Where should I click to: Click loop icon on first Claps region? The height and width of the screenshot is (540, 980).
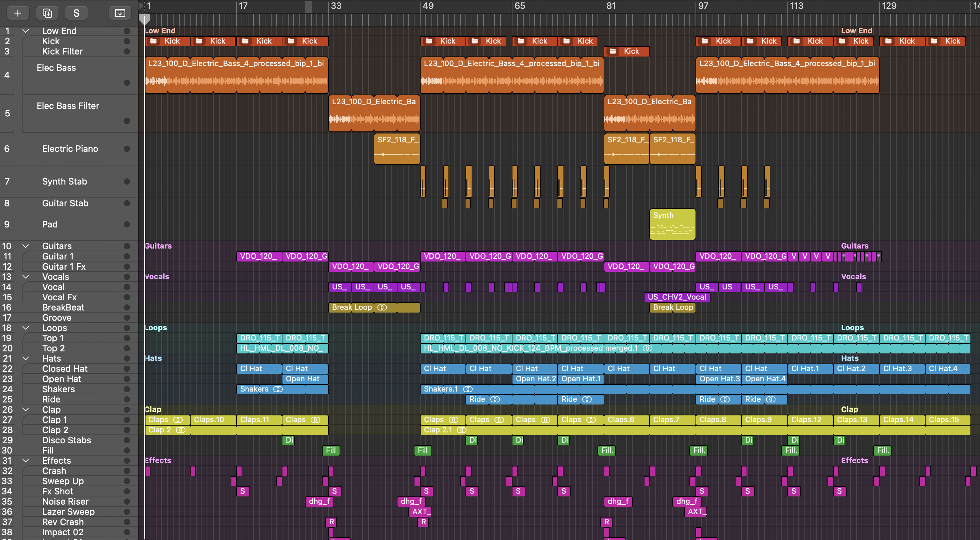coord(178,420)
